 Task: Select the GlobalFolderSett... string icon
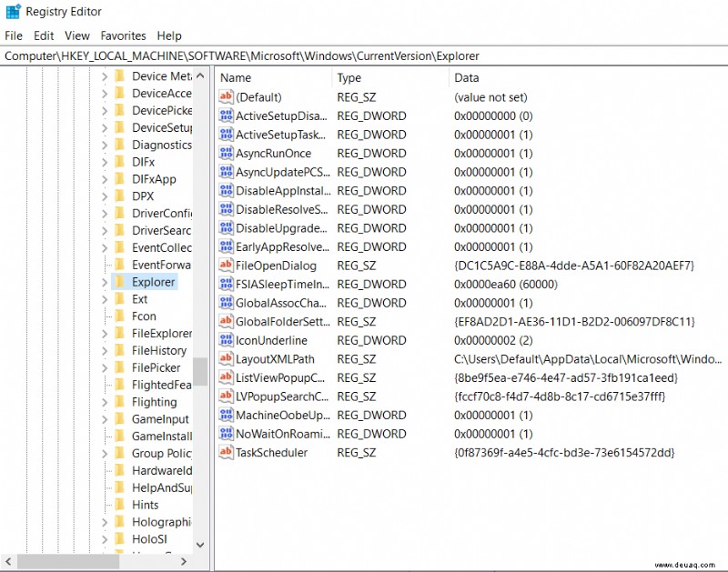tap(226, 321)
